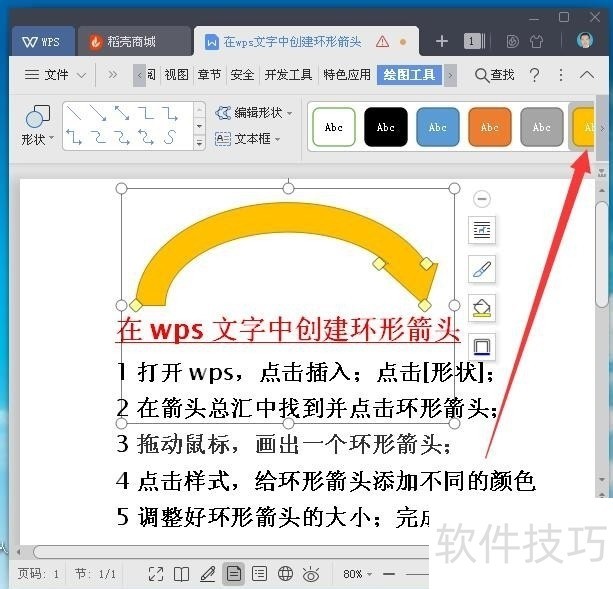Viewport: 613px width, 589px height.
Task: Select the curved S connector shape
Action: [170, 137]
